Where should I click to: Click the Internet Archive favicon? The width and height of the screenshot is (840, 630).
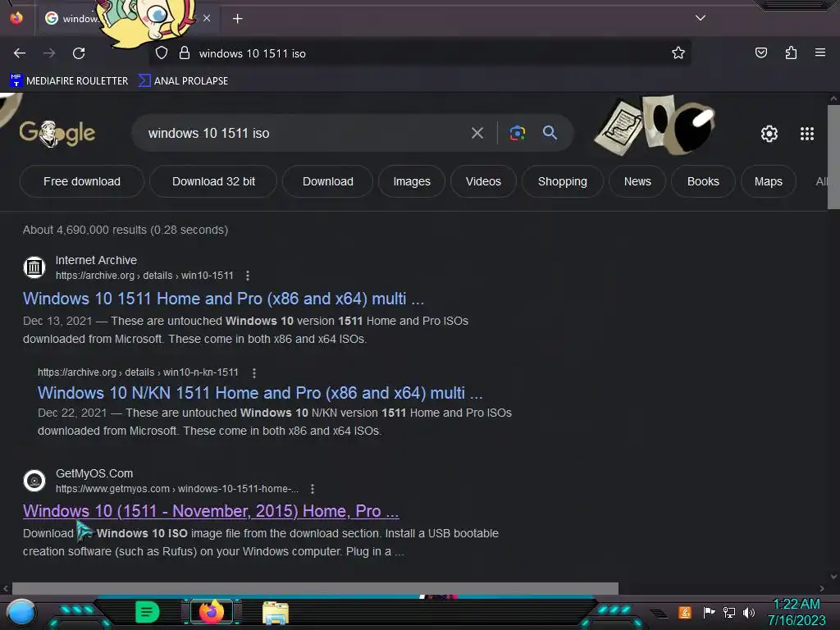(x=34, y=267)
